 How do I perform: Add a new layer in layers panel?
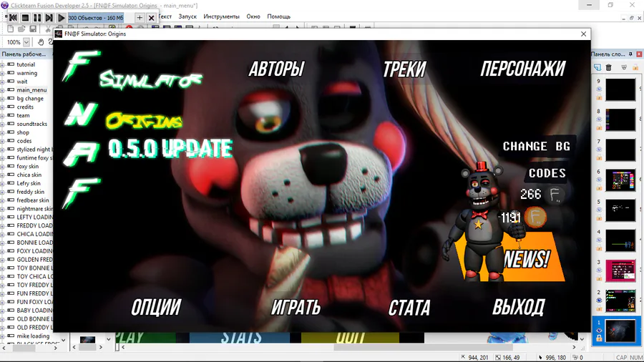click(597, 67)
